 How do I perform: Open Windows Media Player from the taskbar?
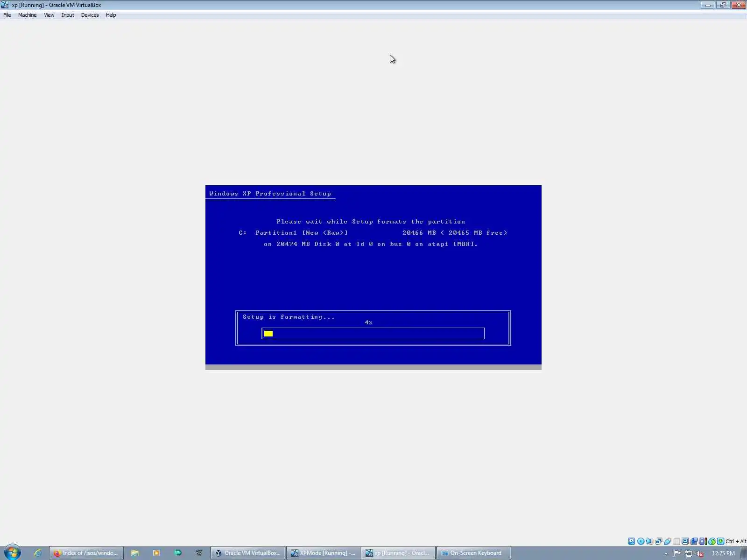coord(156,553)
